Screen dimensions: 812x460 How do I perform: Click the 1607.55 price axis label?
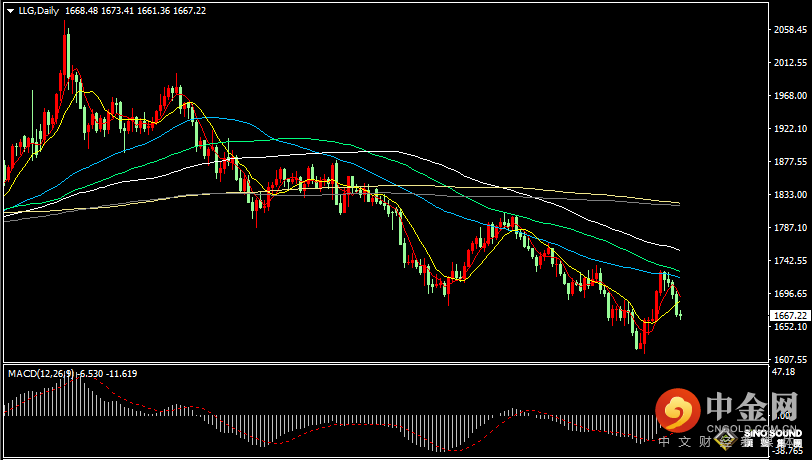789,359
